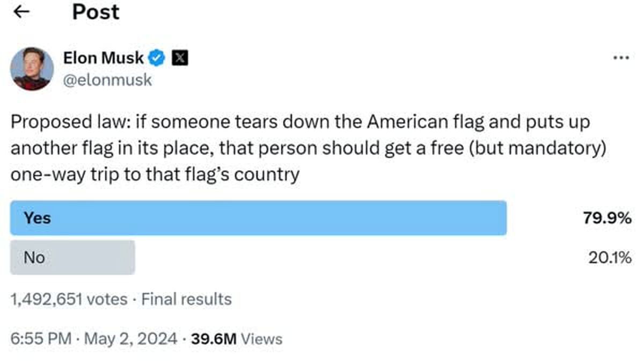Click the 1,492,651 votes count
The image size is (644, 364).
(x=69, y=299)
